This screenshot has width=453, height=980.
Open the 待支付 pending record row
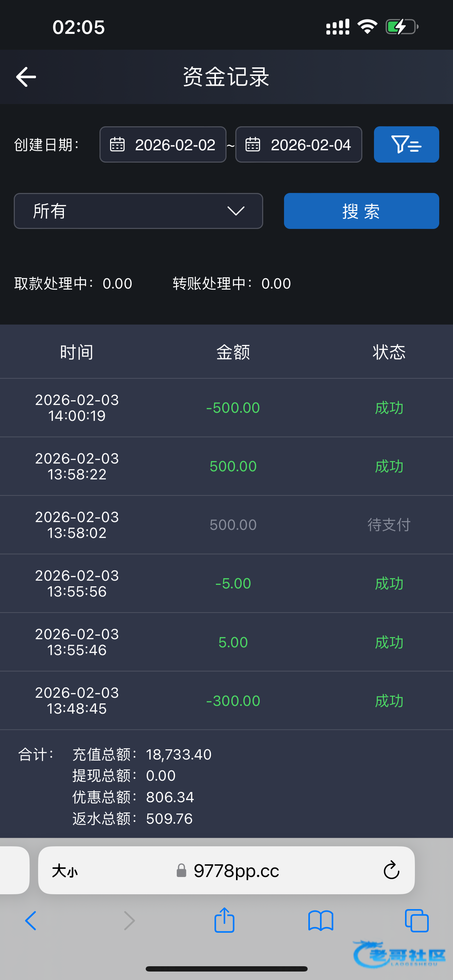click(226, 525)
